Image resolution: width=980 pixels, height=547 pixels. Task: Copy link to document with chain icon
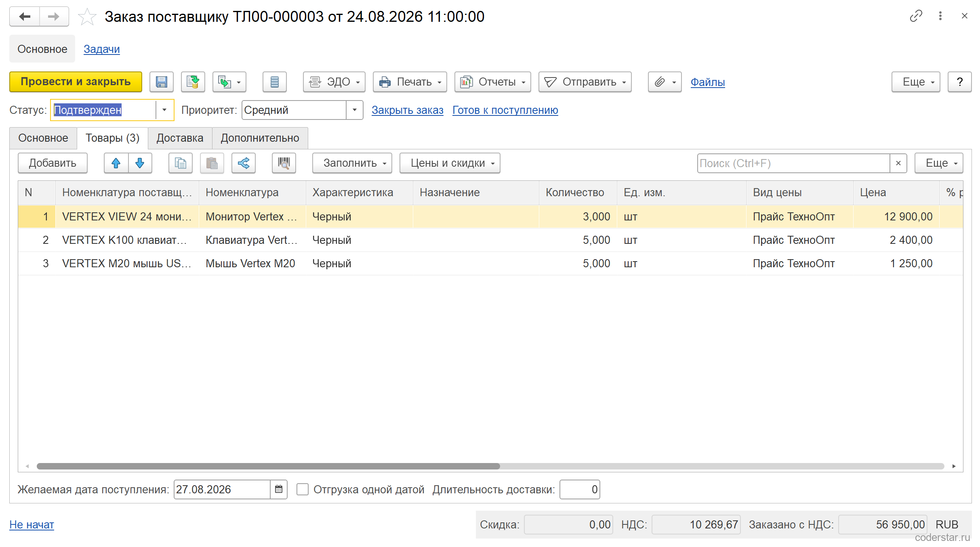click(x=916, y=16)
